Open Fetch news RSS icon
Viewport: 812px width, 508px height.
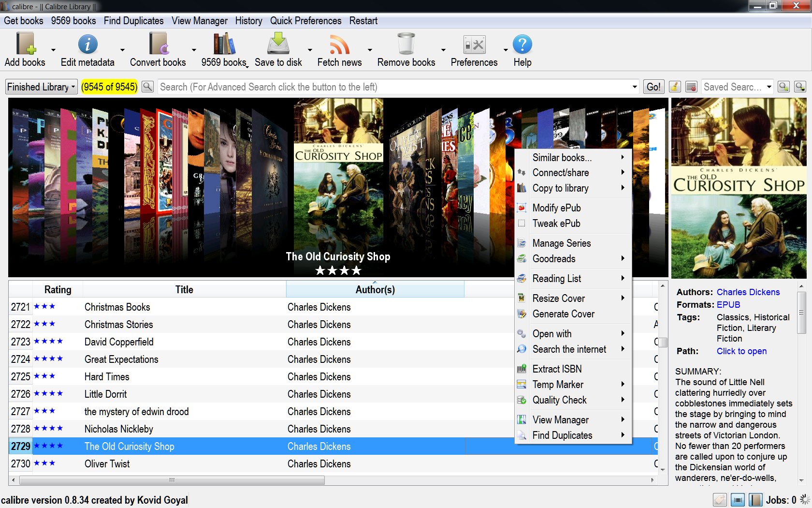[339, 44]
